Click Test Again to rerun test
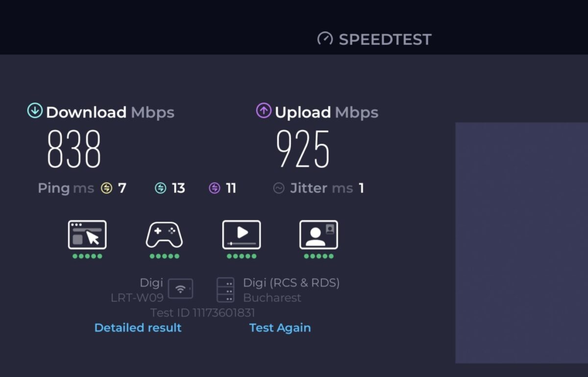The image size is (588, 377). (x=280, y=327)
